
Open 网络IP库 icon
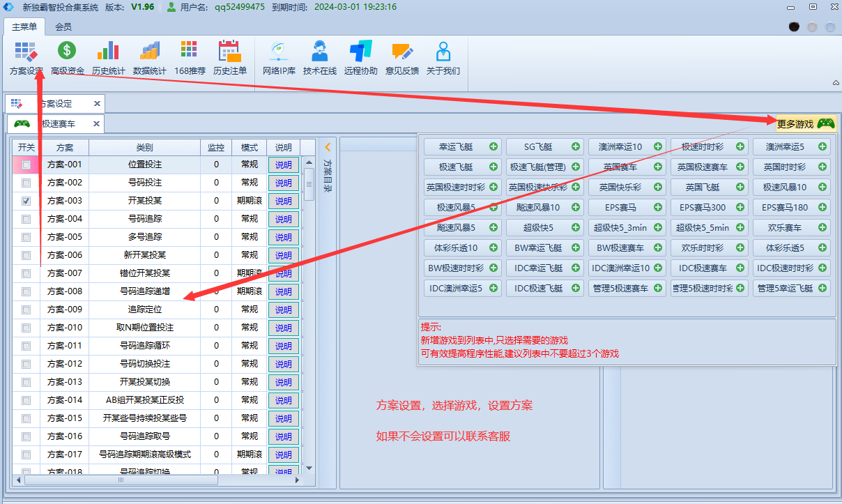(x=280, y=58)
